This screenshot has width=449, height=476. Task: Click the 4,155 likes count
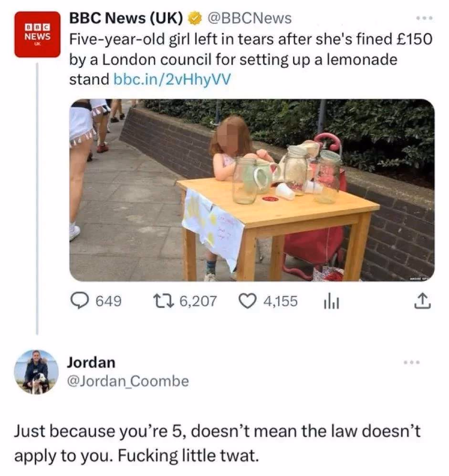click(x=281, y=301)
